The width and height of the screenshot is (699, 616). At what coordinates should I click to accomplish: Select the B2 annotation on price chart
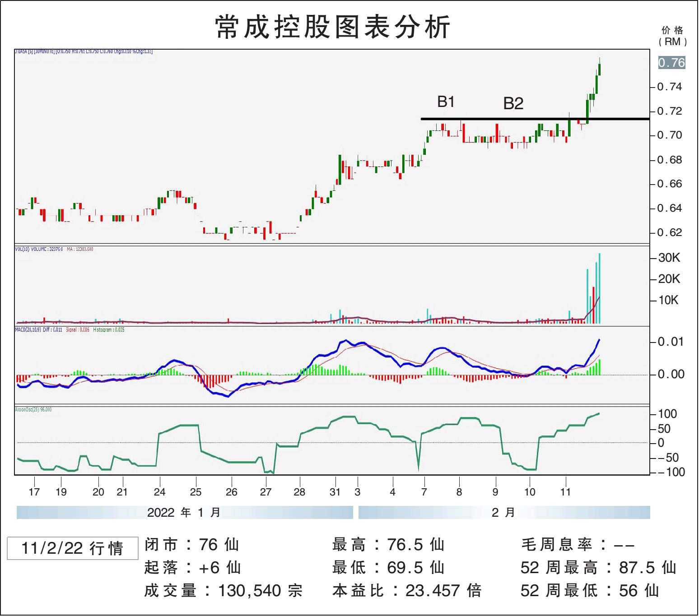(513, 103)
